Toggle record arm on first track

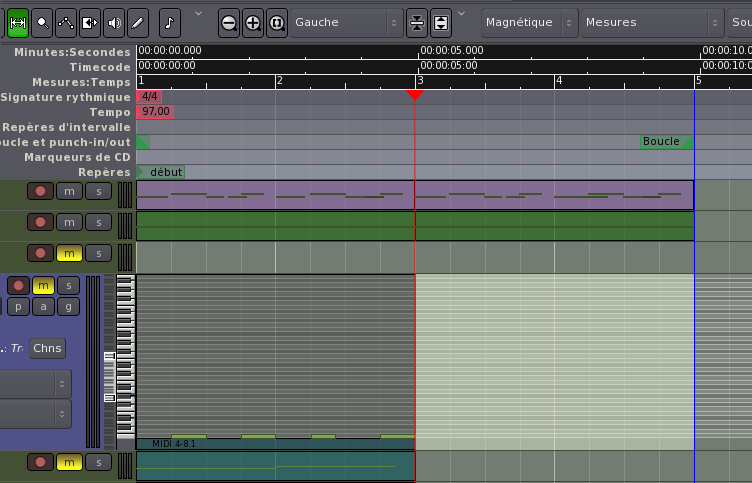tap(40, 191)
